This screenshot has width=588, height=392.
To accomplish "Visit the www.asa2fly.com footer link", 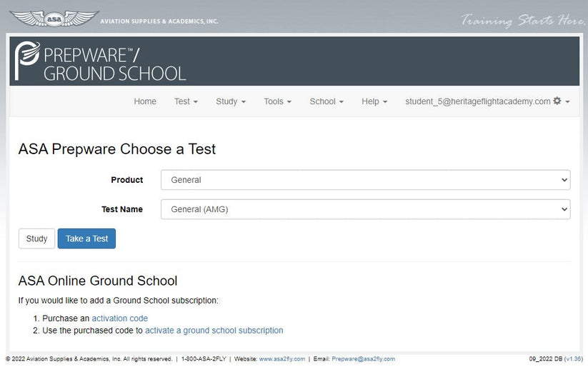I will 281,359.
